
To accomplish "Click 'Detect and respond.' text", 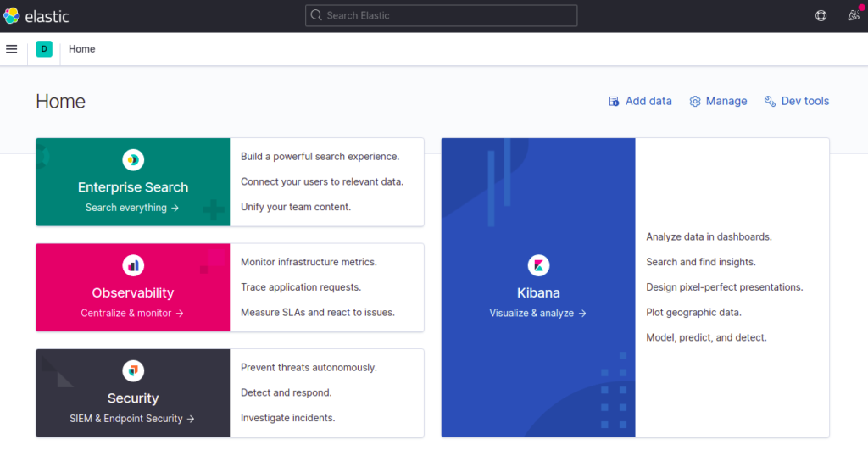I will coord(287,393).
